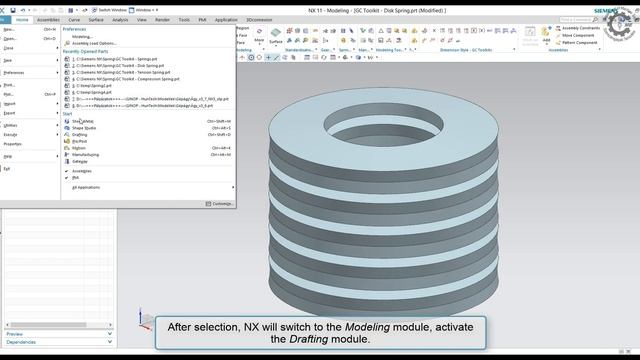Expand the Execute submenu
Viewport: 640px width, 360px height.
[x=29, y=135]
